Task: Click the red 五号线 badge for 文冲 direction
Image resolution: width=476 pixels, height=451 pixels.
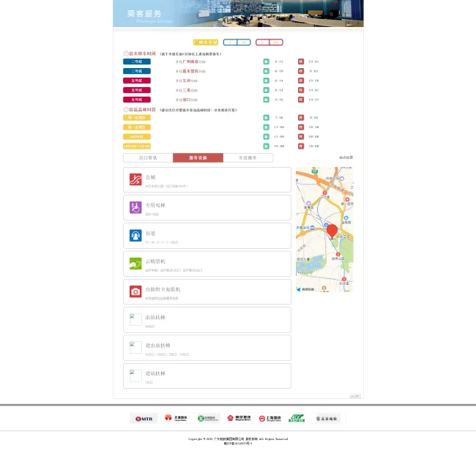Action: [137, 81]
